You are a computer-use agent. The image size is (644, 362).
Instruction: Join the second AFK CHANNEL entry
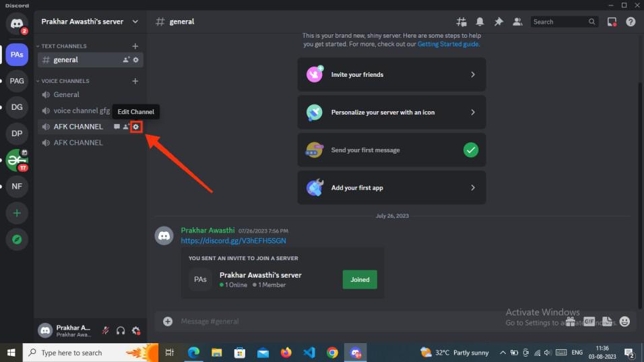click(90, 143)
